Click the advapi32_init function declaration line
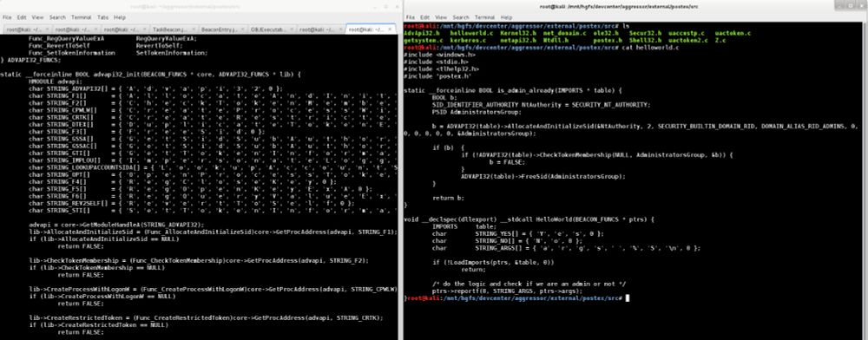The image size is (868, 340). coord(150,74)
